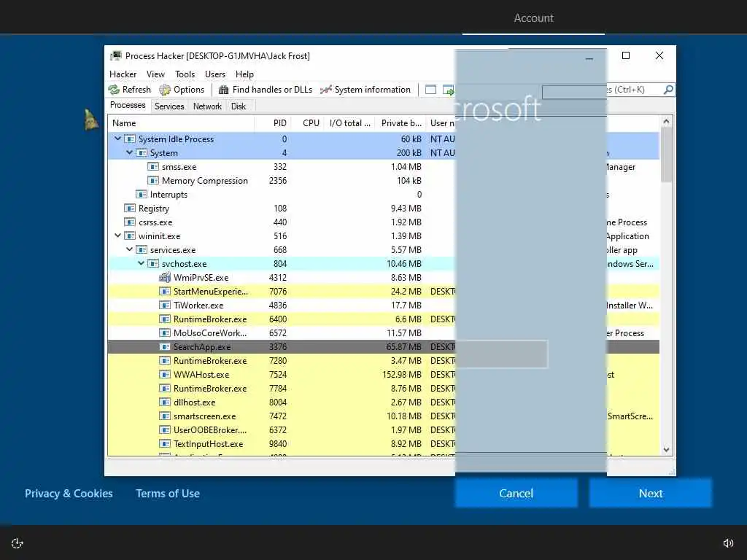Open the Help menu
The image size is (747, 560).
click(x=244, y=74)
